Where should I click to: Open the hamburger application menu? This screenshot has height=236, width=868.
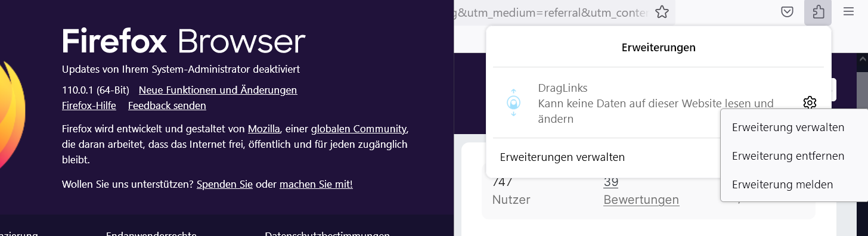848,12
